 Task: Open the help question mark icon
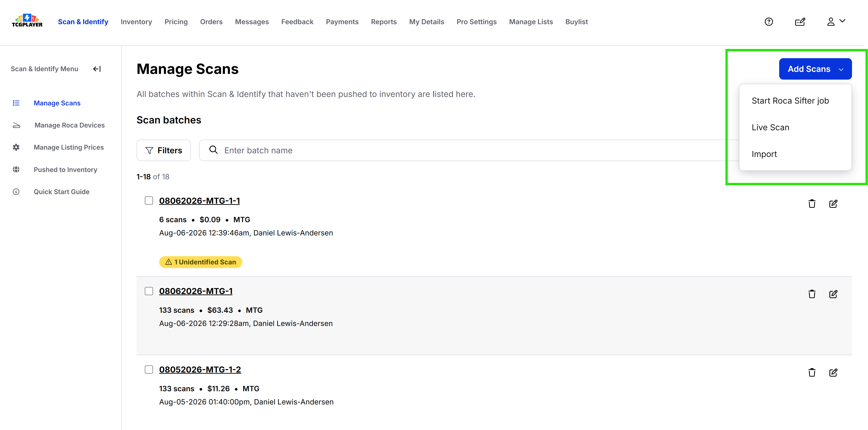[x=769, y=22]
